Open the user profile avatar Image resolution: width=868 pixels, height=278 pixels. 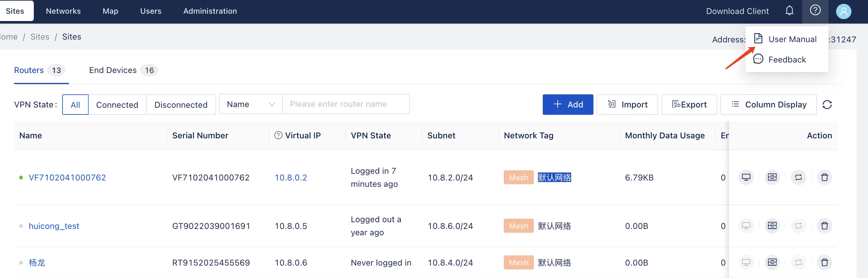[843, 11]
